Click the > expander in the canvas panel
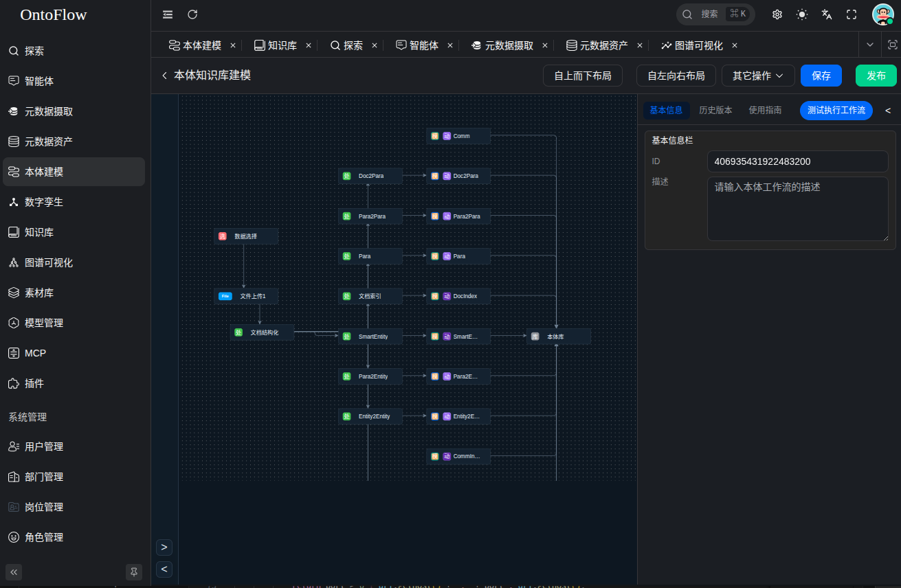The width and height of the screenshot is (901, 588). click(x=164, y=547)
